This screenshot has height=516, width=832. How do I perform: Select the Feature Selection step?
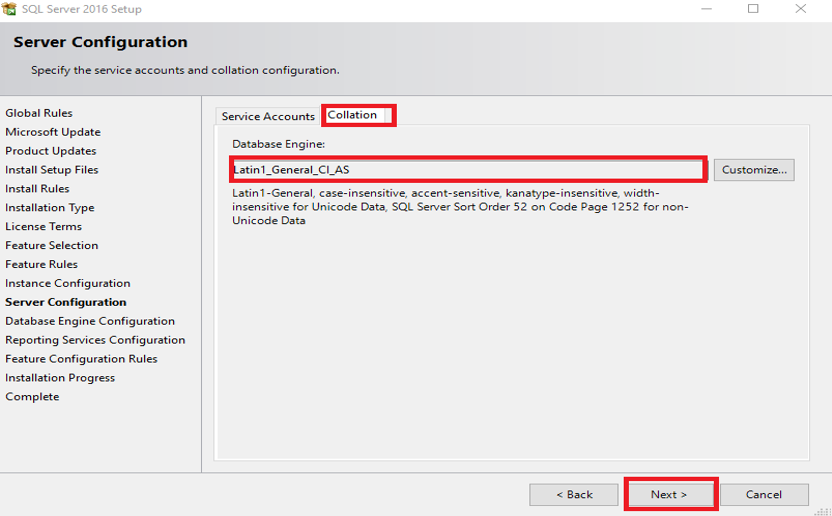(x=52, y=245)
